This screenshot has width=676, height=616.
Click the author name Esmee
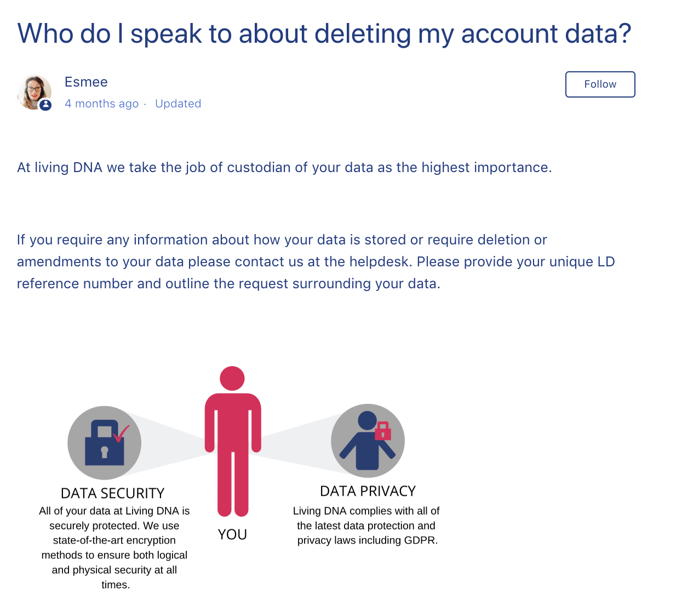tap(86, 82)
